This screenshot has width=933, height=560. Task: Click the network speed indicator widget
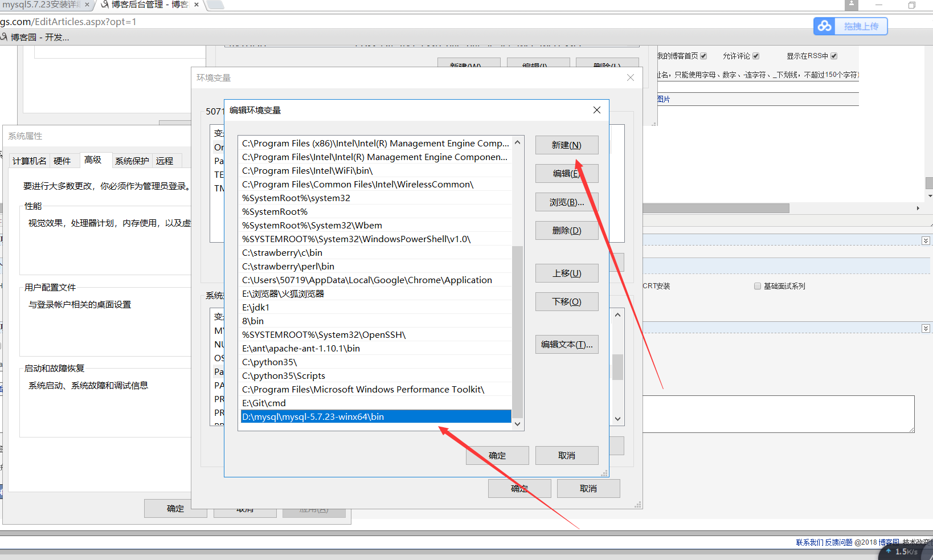(905, 551)
